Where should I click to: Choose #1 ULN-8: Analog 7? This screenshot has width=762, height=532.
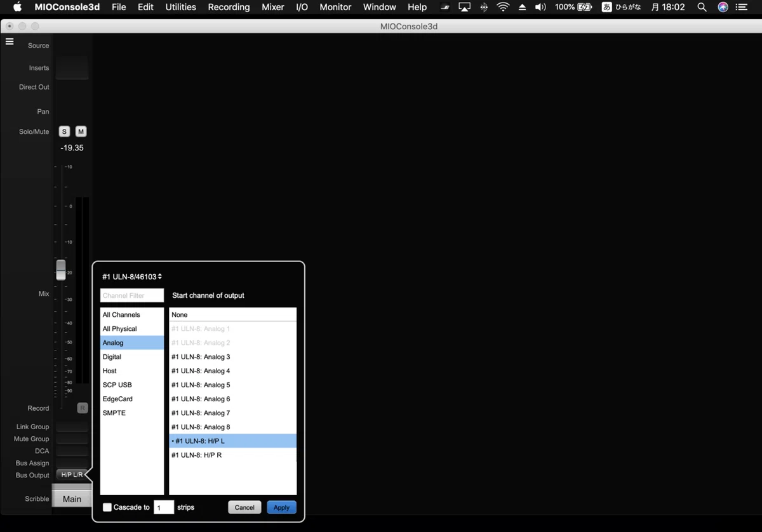tap(232, 413)
